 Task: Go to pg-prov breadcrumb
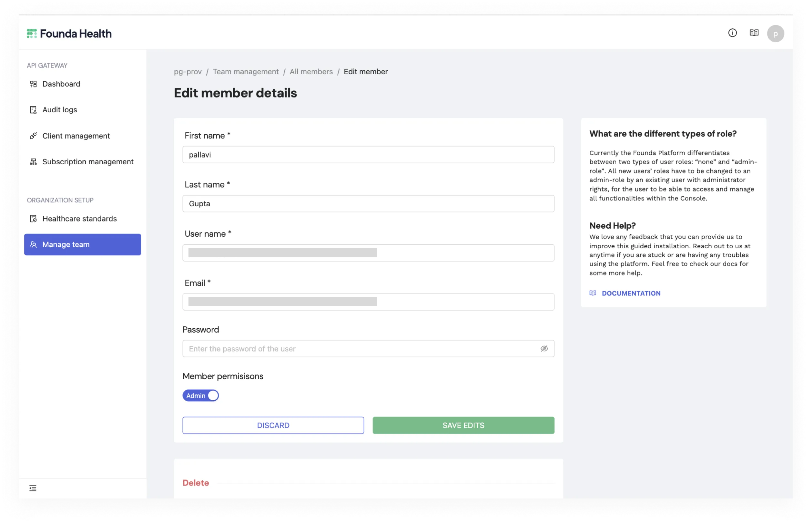pos(188,72)
